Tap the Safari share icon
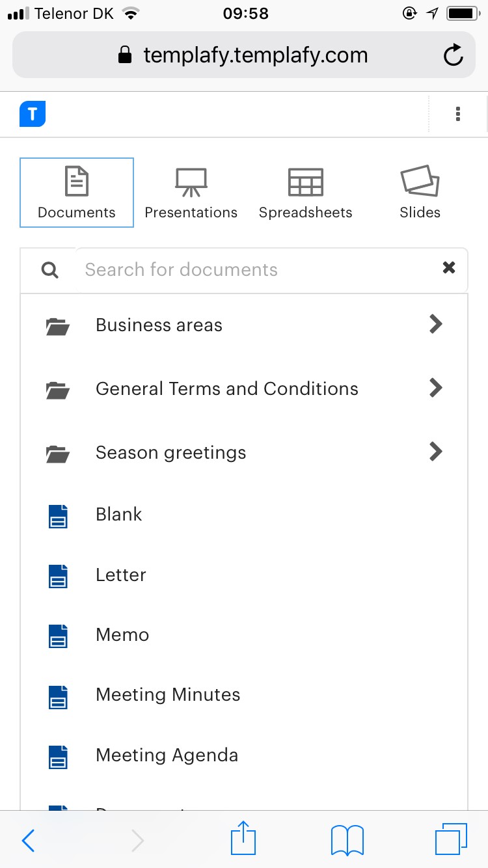488x868 pixels. coord(243,838)
